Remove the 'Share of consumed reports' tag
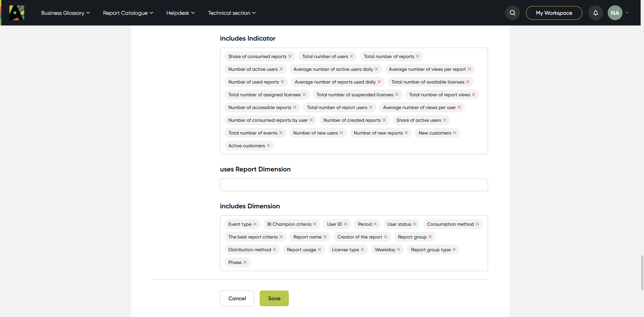644x317 pixels. coord(290,56)
